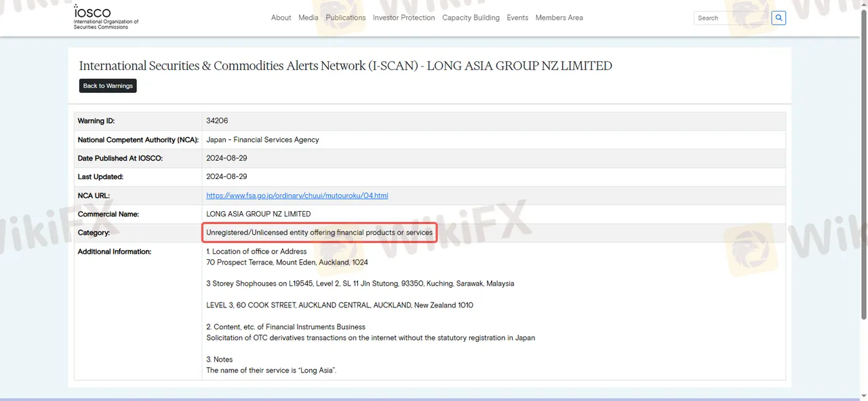Click the magnifier search button
Viewport: 868px width, 401px height.
point(778,18)
